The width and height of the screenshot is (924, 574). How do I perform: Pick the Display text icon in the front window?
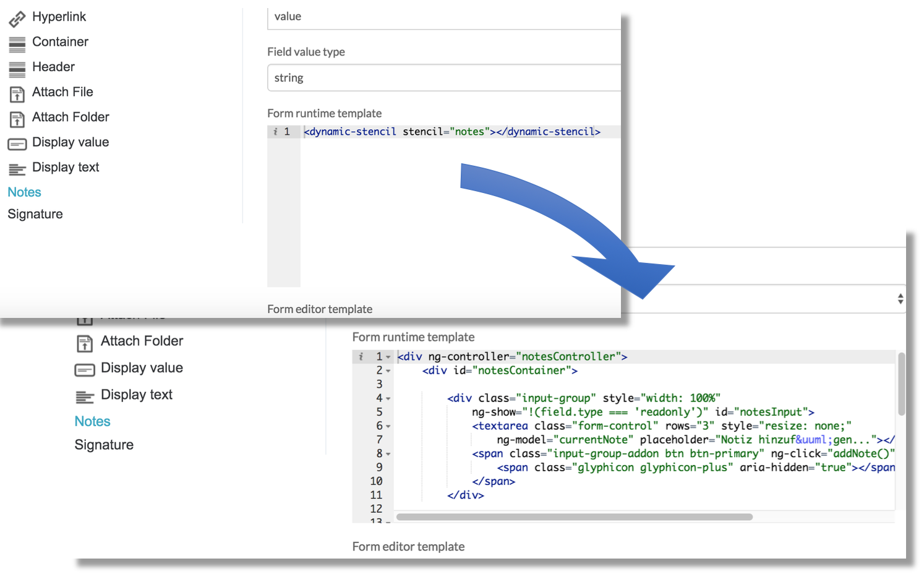[17, 169]
